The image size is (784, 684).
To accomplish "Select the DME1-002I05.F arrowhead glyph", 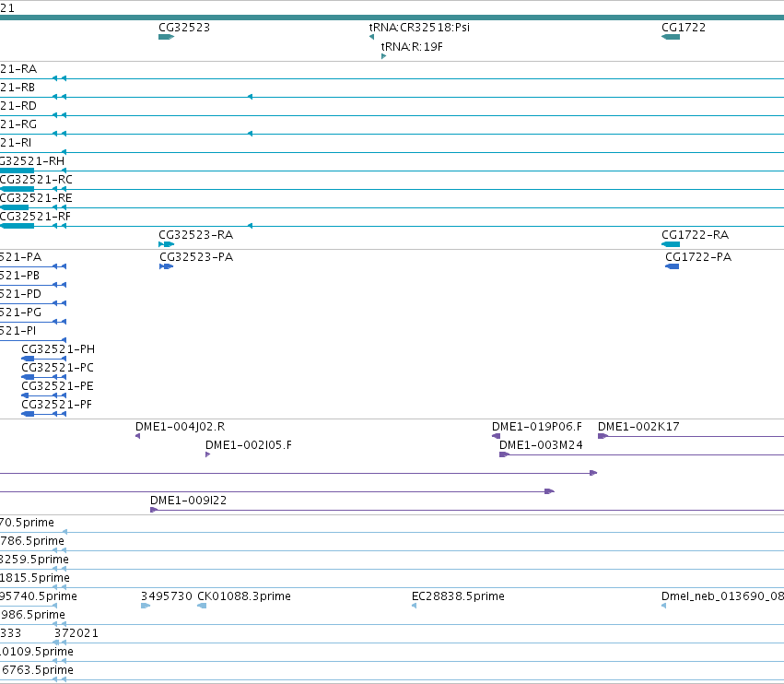I will click(208, 454).
